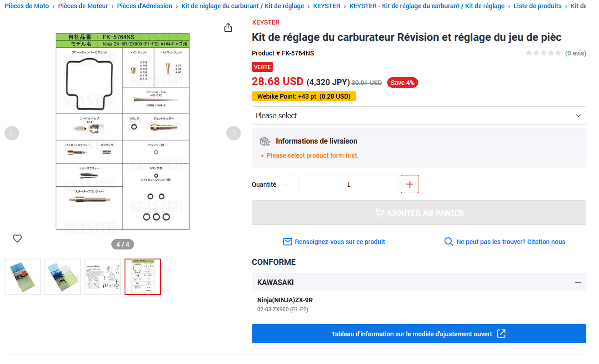The width and height of the screenshot is (599, 364).
Task: Click the AJOUTER AU PANIER button
Action: click(x=419, y=213)
